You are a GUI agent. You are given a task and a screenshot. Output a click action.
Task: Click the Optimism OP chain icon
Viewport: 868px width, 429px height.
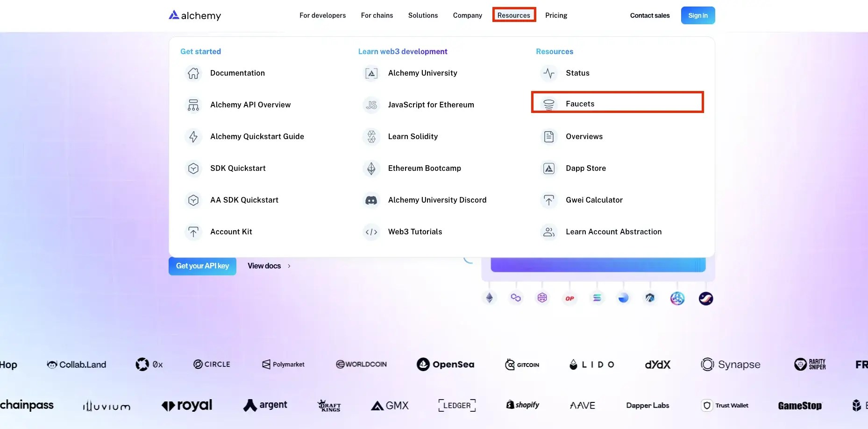click(x=569, y=298)
